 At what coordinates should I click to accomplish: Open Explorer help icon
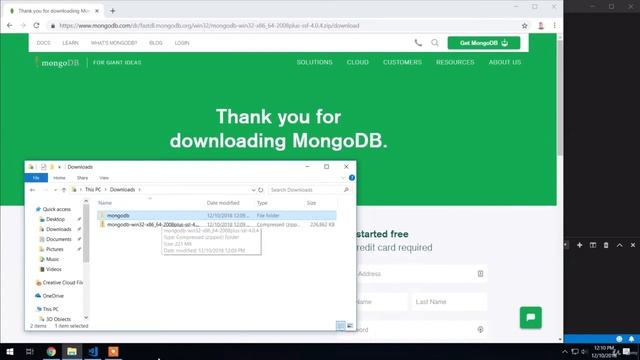[x=352, y=178]
